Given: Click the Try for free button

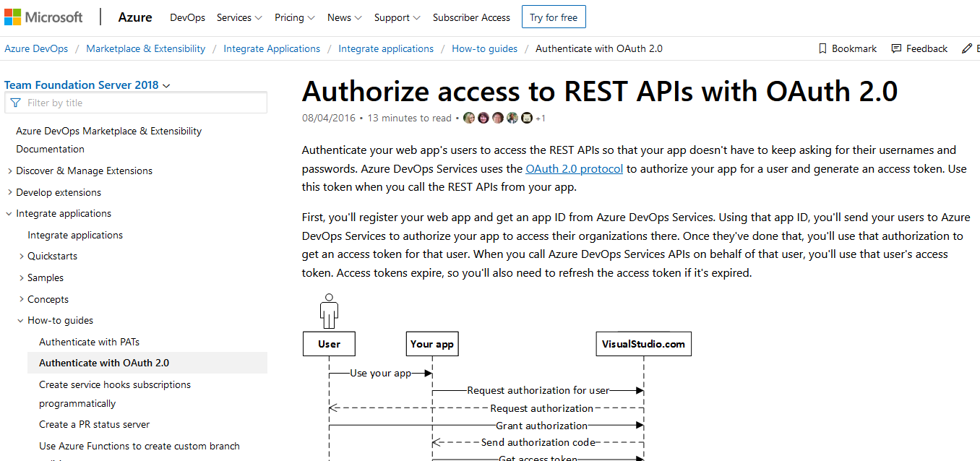Looking at the screenshot, I should [554, 17].
